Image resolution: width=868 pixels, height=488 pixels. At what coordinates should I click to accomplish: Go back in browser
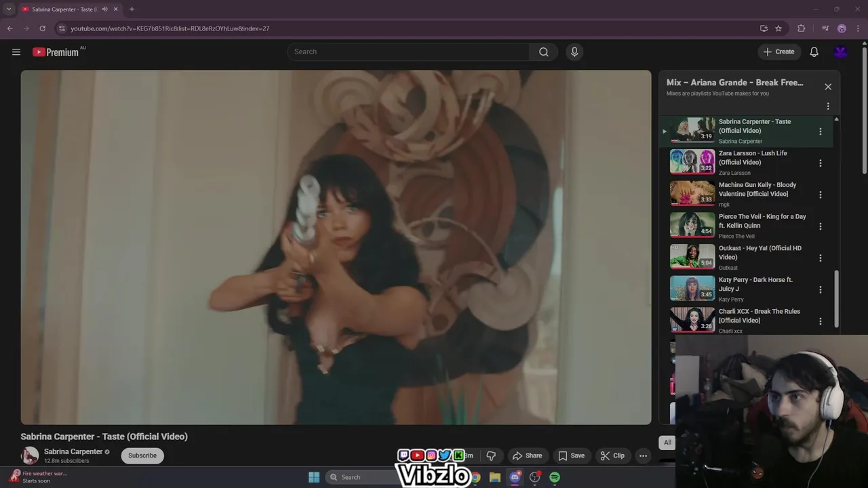[x=9, y=28]
